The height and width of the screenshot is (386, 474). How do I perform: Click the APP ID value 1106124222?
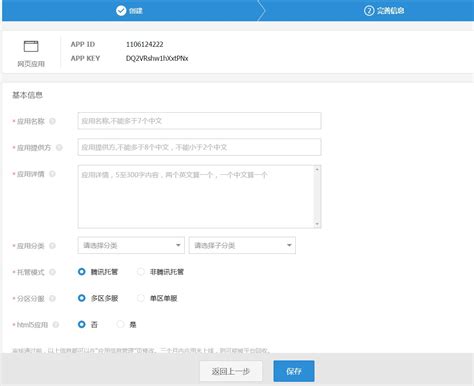pos(145,44)
